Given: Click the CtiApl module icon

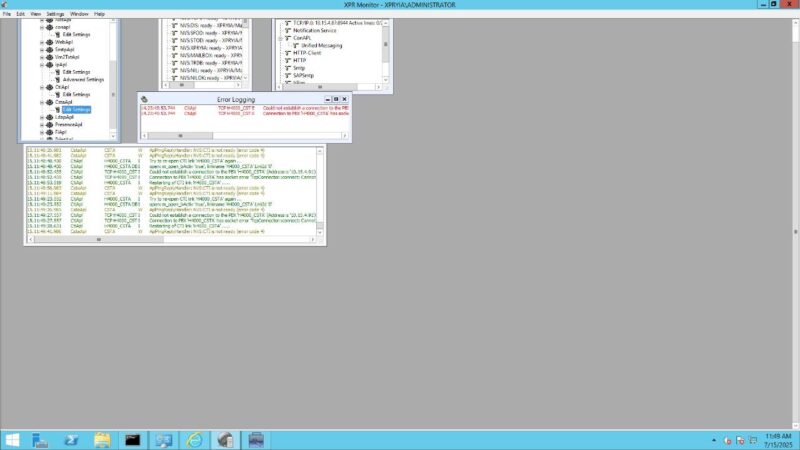Looking at the screenshot, I should [x=49, y=87].
